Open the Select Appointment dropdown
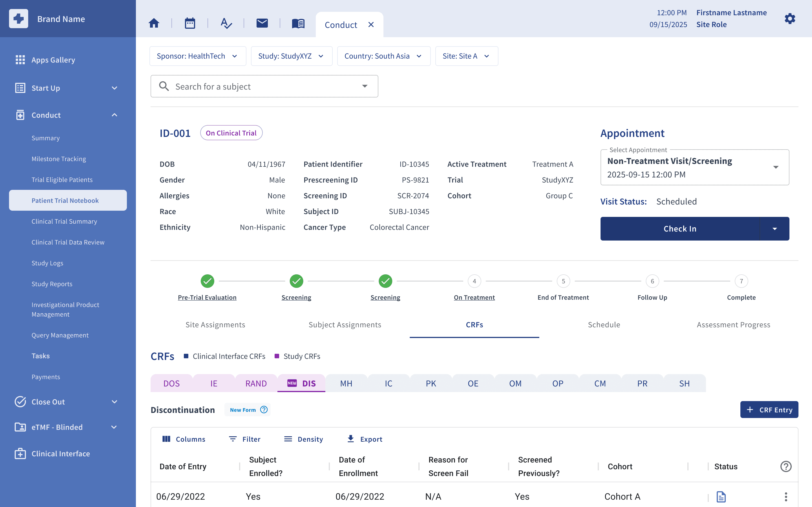The image size is (812, 507). click(694, 168)
